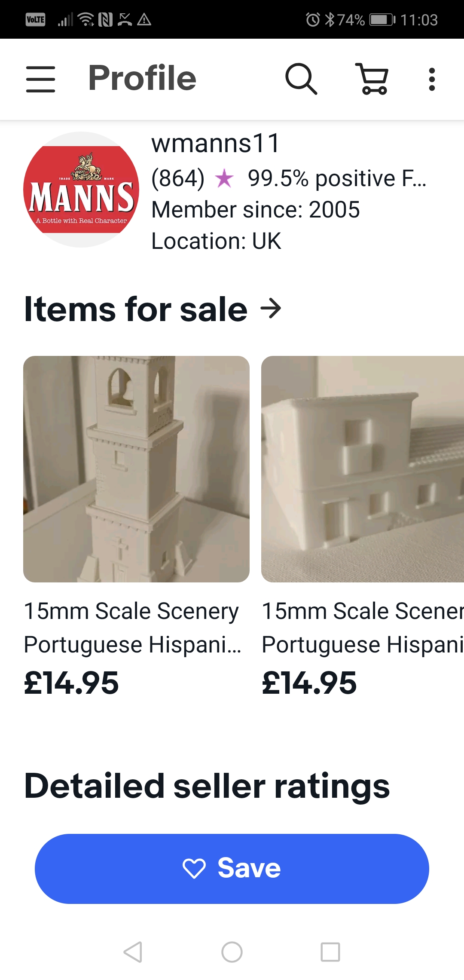Screen dimensions: 464x980
Task: Open wmanns11 username link
Action: (216, 143)
